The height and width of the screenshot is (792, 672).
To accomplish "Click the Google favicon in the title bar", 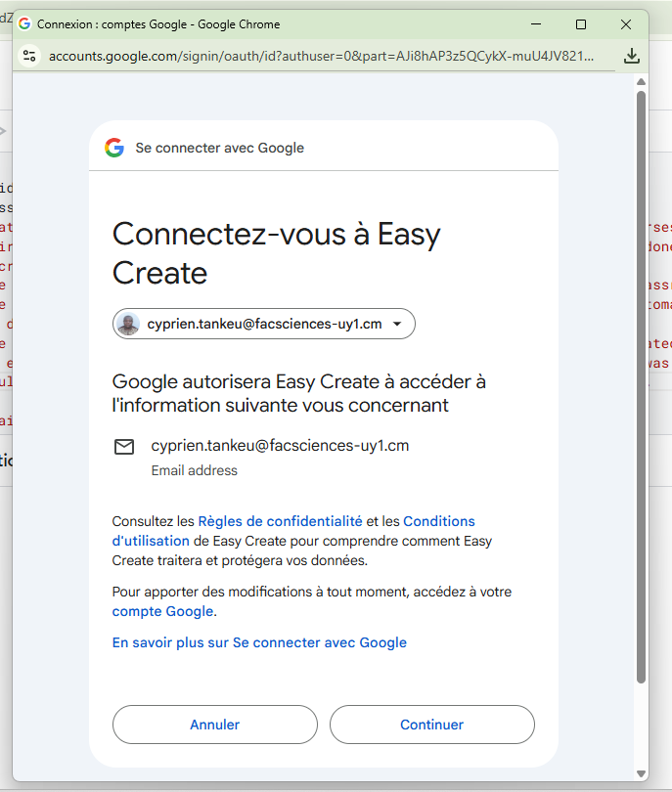I will (x=24, y=23).
